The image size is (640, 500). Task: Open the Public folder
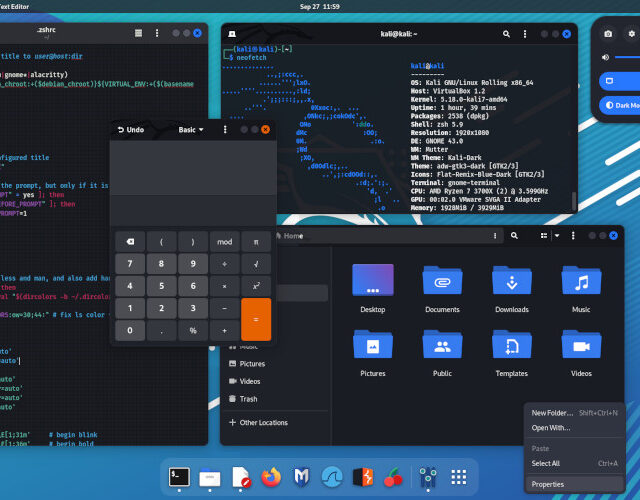pyautogui.click(x=442, y=353)
